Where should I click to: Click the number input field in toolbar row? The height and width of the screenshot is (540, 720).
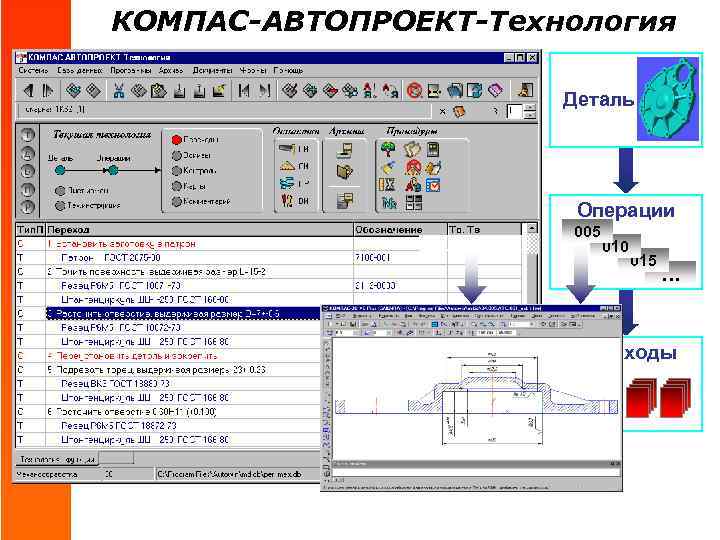tap(515, 112)
